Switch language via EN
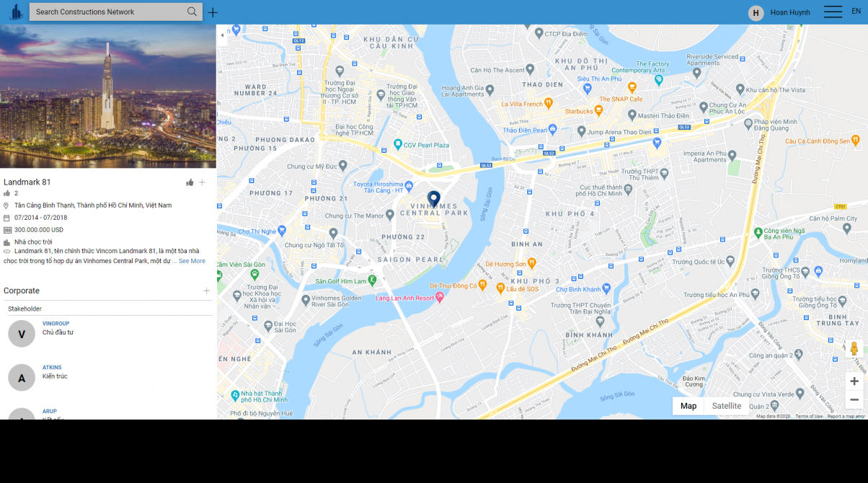This screenshot has height=483, width=868. (x=856, y=11)
